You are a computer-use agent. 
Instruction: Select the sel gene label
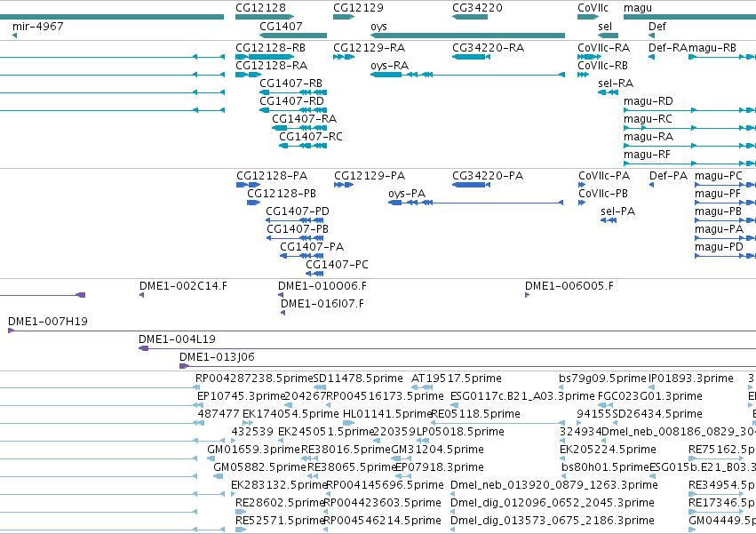[x=605, y=27]
